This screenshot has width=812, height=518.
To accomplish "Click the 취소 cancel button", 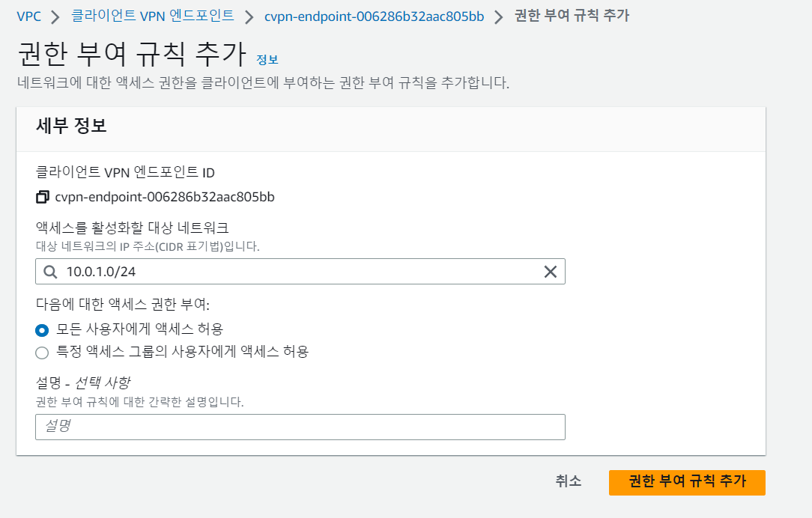I will 569,481.
